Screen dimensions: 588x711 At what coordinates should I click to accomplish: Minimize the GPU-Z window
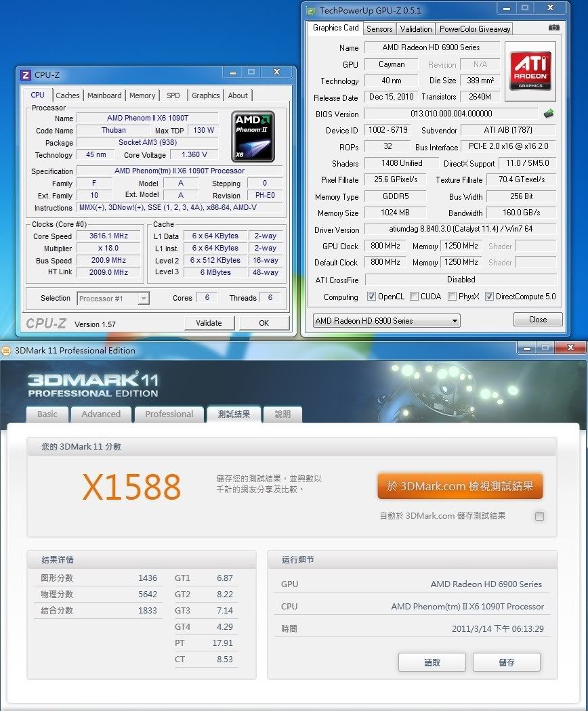coord(507,7)
